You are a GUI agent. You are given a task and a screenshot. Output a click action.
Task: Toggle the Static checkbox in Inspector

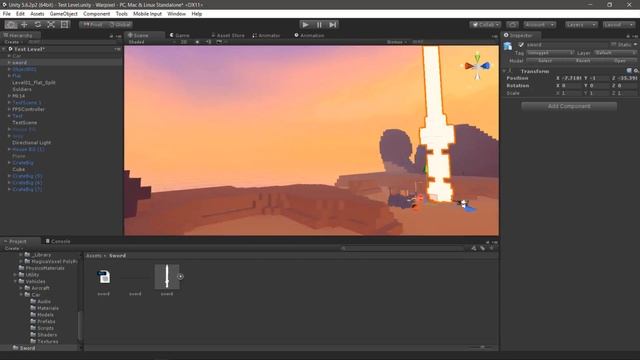pyautogui.click(x=613, y=44)
